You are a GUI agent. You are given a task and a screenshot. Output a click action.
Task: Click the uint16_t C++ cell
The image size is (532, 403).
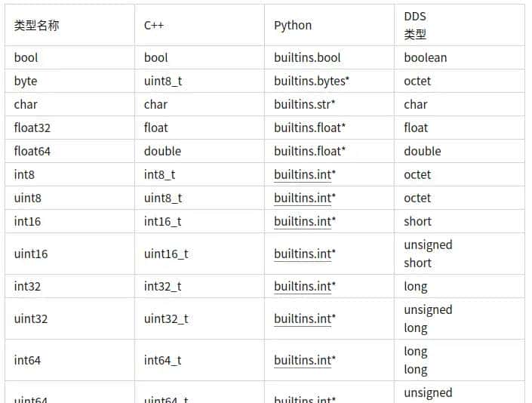click(166, 254)
